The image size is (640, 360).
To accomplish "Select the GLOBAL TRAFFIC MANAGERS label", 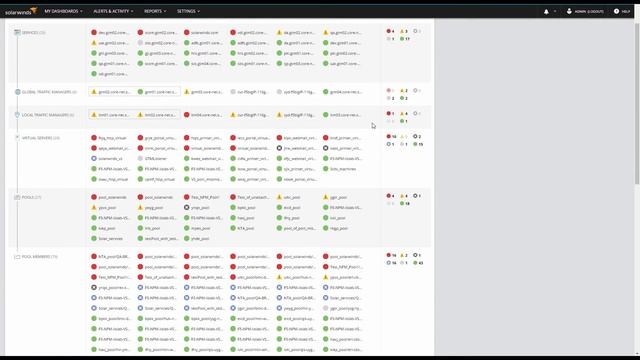I will point(49,92).
